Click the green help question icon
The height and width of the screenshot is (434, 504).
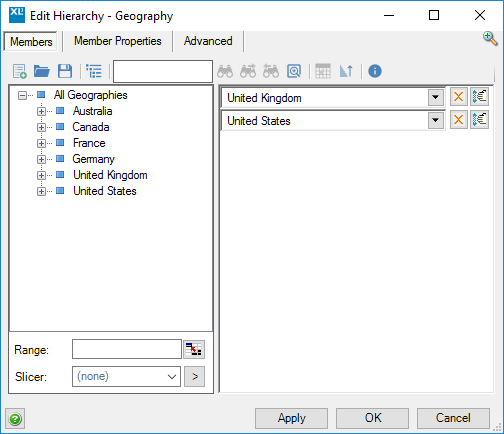coord(15,419)
